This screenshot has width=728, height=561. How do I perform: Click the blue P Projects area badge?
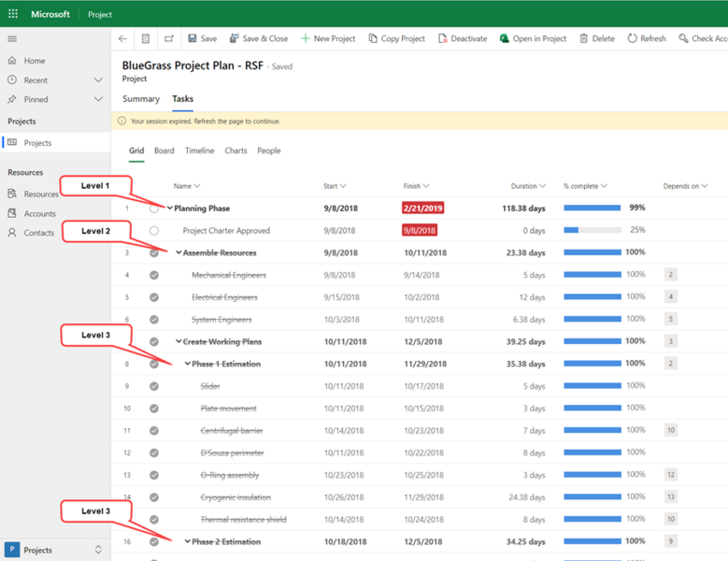pyautogui.click(x=12, y=550)
